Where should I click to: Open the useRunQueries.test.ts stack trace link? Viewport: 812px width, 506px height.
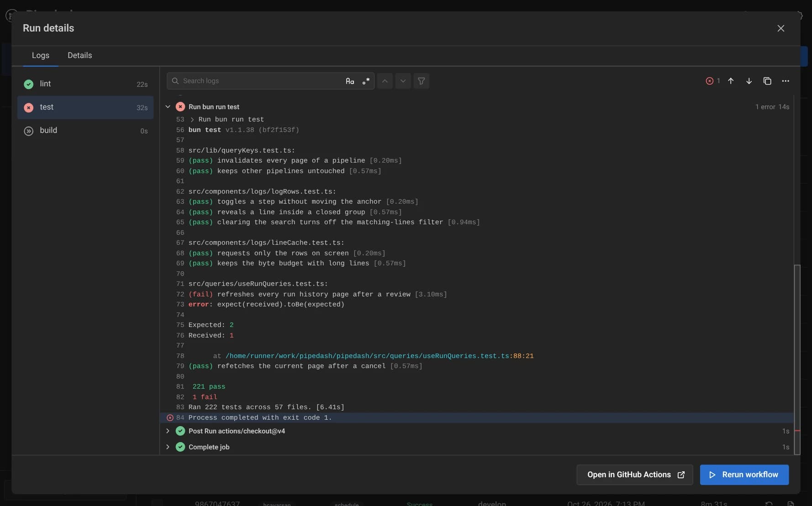[380, 356]
